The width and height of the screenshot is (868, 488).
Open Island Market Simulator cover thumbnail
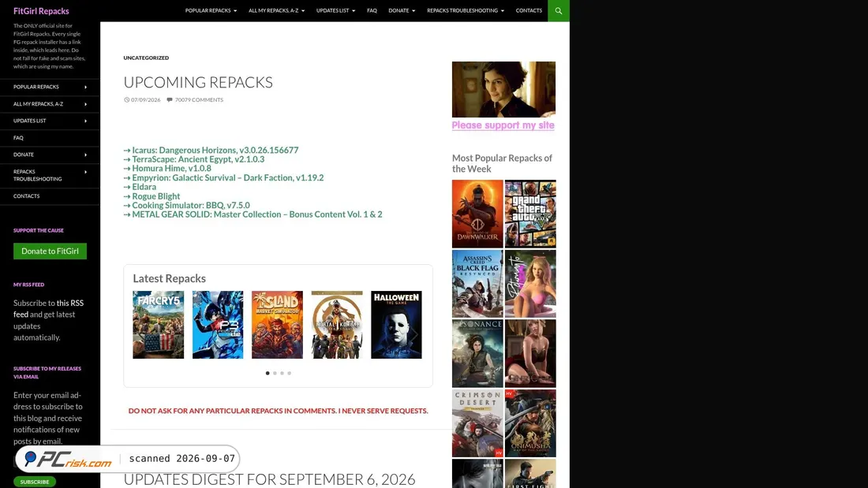click(277, 325)
